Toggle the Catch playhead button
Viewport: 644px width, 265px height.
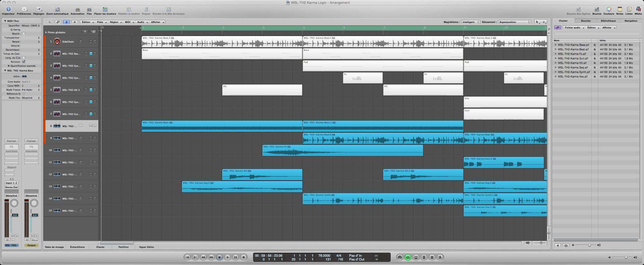pos(66,22)
